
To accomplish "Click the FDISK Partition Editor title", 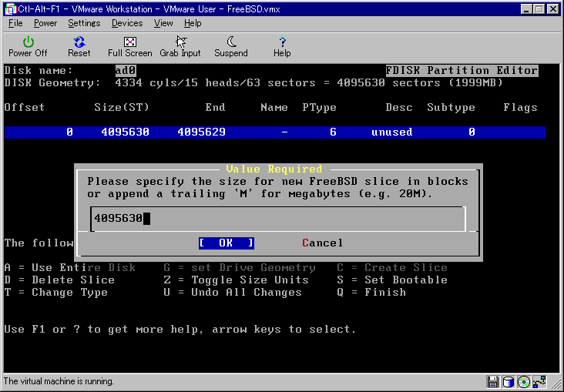I will click(462, 70).
